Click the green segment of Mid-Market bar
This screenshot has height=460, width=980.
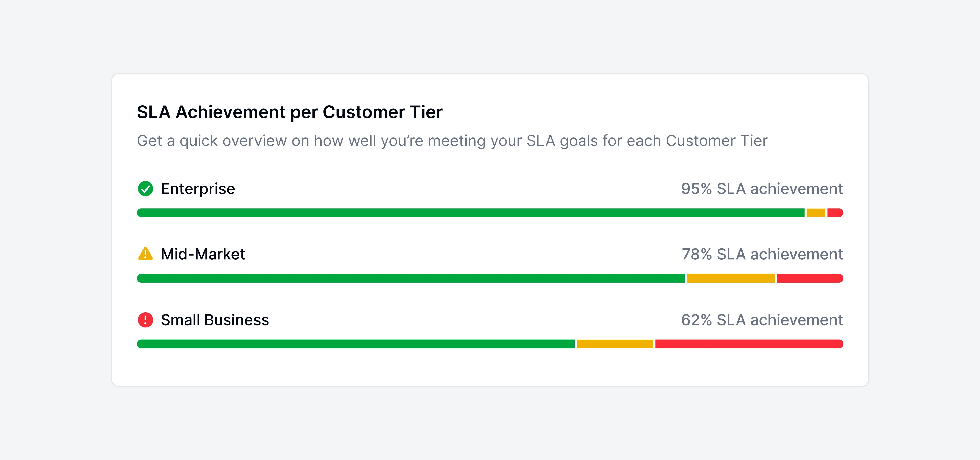pyautogui.click(x=411, y=278)
